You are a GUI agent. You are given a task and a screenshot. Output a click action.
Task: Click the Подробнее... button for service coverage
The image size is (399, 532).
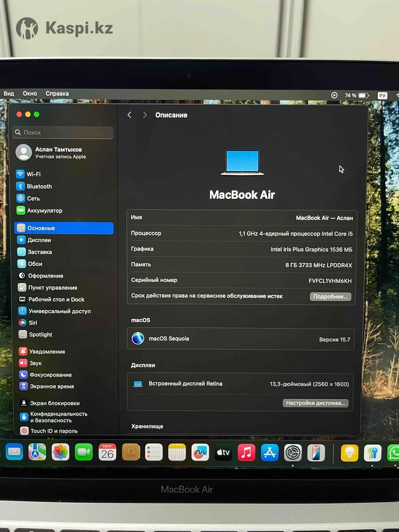[330, 297]
